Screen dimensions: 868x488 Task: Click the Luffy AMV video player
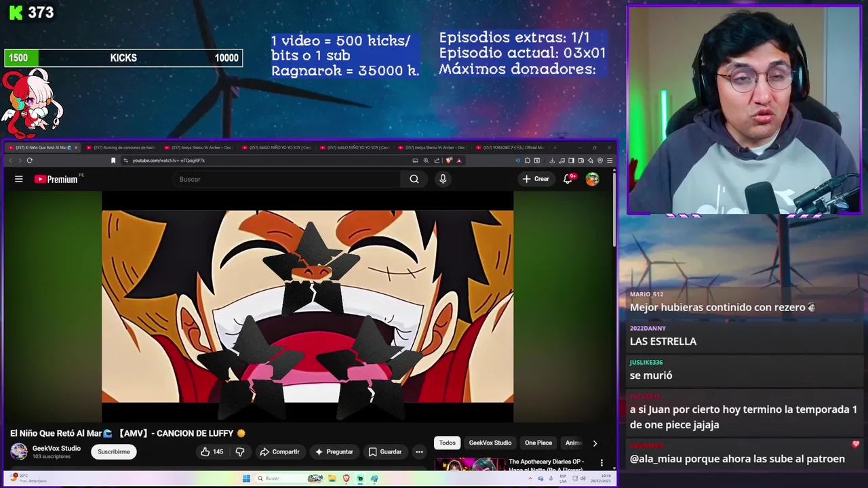pyautogui.click(x=308, y=306)
